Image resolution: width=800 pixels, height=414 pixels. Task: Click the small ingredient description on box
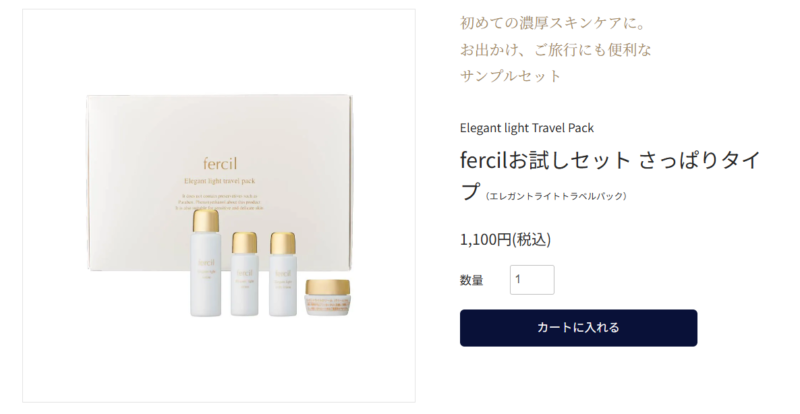coord(221,202)
